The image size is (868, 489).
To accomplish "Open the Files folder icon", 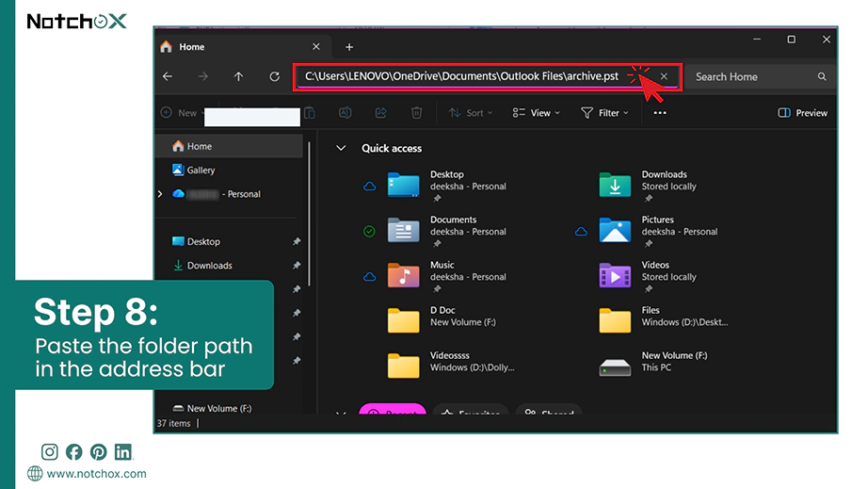I will click(615, 320).
